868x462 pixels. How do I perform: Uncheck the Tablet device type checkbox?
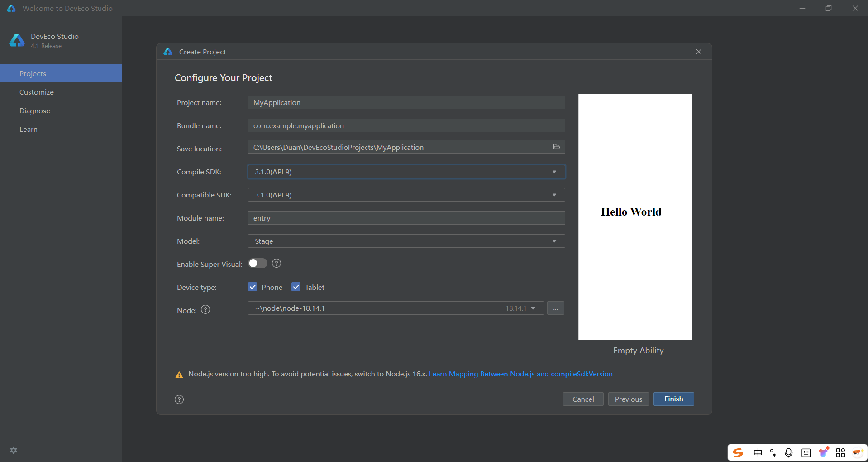(296, 287)
